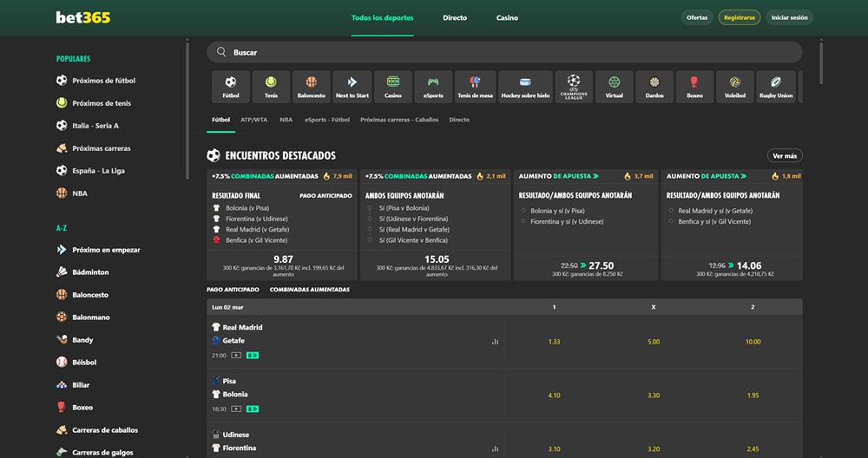Open Bandy in sidebar
This screenshot has width=868, height=458.
click(x=75, y=340)
